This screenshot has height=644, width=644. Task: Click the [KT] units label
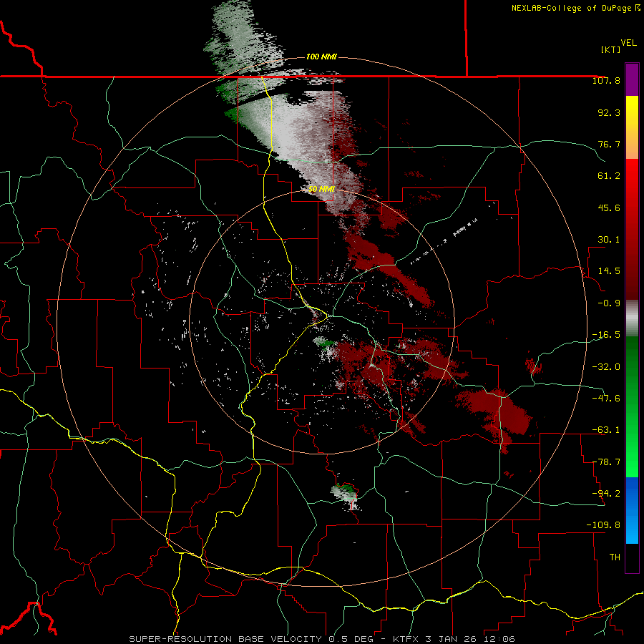(x=610, y=49)
